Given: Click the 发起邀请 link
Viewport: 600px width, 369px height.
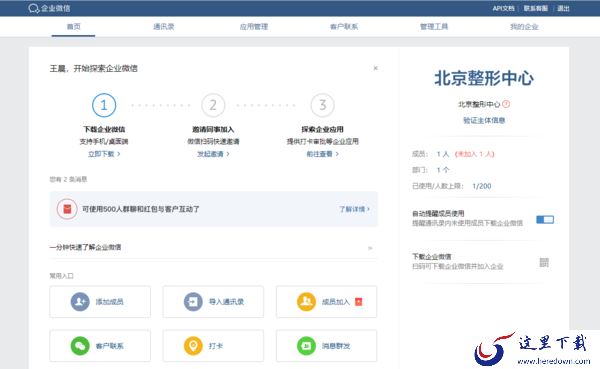Looking at the screenshot, I should pyautogui.click(x=213, y=154).
